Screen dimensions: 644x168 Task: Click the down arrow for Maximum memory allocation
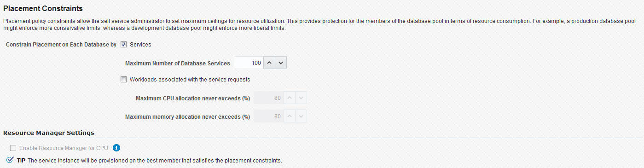(x=301, y=116)
